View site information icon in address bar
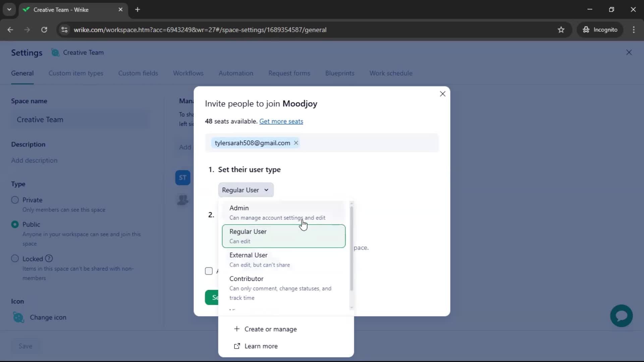The height and width of the screenshot is (362, 644). pos(64,30)
